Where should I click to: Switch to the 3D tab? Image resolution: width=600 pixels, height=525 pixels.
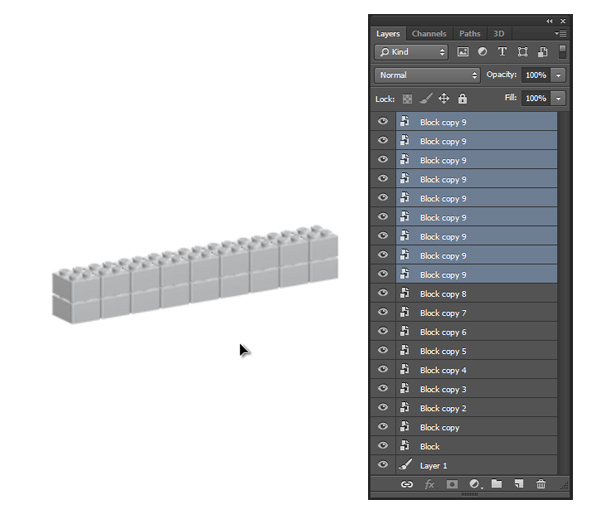click(499, 34)
